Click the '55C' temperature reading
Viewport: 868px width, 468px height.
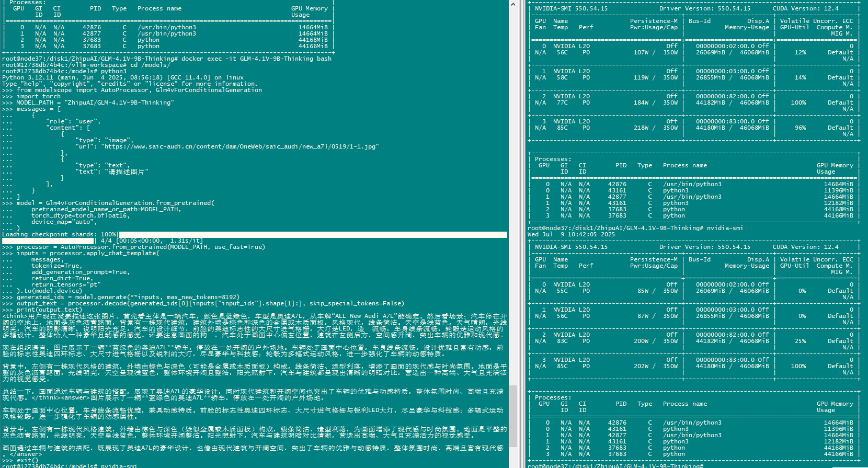pos(562,291)
